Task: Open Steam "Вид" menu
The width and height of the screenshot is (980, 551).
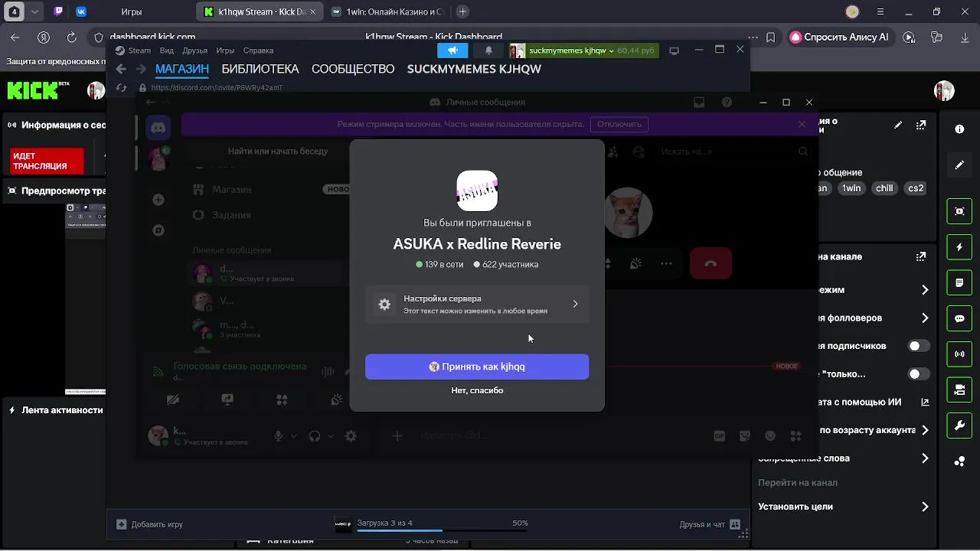Action: pyautogui.click(x=167, y=51)
